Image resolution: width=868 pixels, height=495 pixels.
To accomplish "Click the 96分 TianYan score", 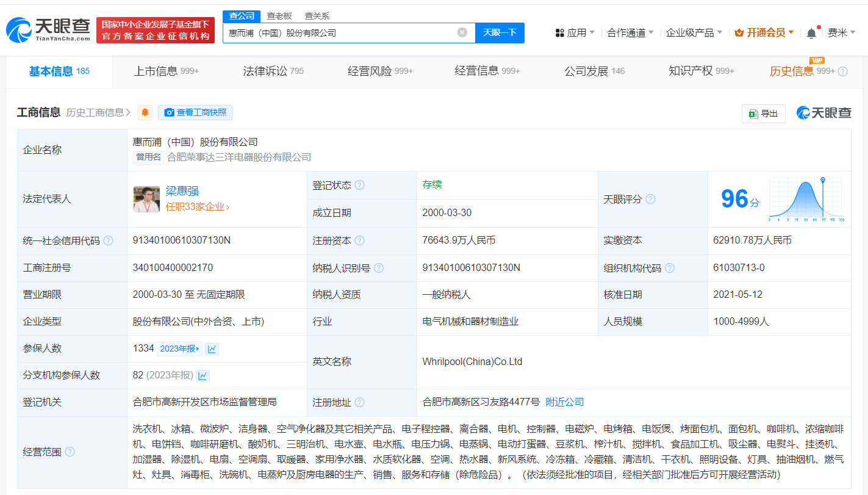I will [740, 199].
